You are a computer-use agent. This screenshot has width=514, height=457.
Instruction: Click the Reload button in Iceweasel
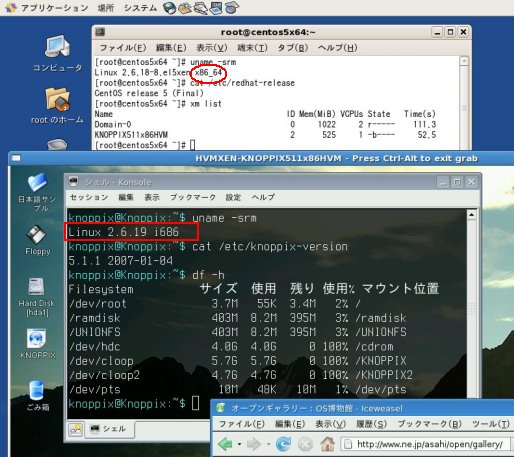tap(283, 444)
